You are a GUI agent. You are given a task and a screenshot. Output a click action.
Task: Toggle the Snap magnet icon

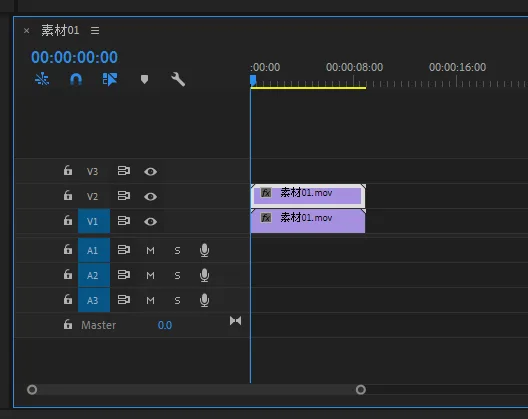click(x=76, y=80)
